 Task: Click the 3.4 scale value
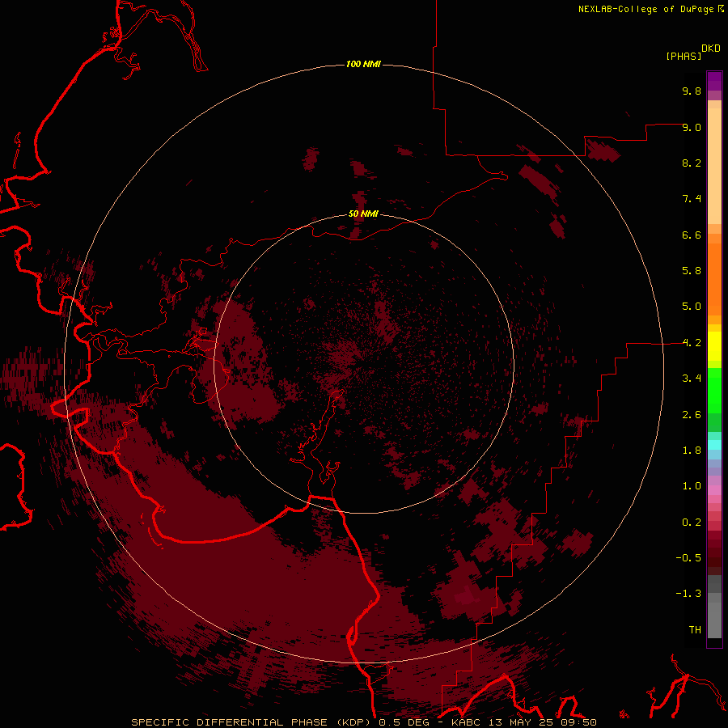tap(692, 379)
